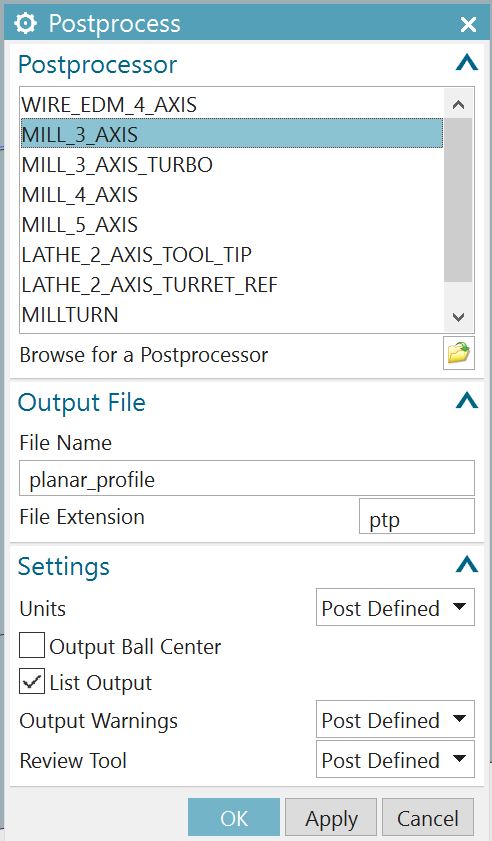Collapse the Postprocessor section
The image size is (492, 841).
click(466, 63)
